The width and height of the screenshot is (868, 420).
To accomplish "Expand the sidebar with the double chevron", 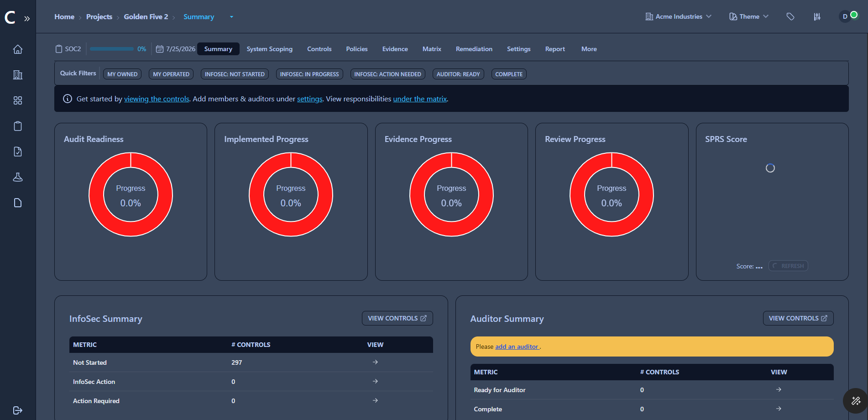I will (x=27, y=19).
